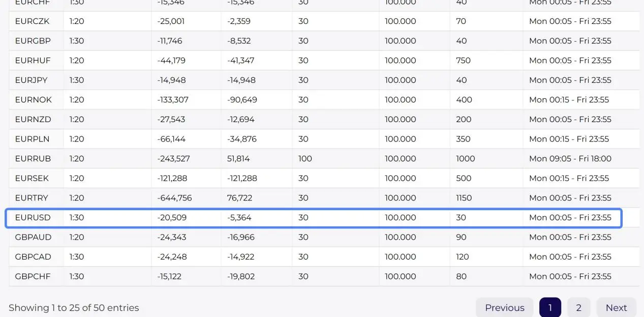The width and height of the screenshot is (644, 317).
Task: Select the -133,307 value in EURNOK row
Action: tap(173, 100)
